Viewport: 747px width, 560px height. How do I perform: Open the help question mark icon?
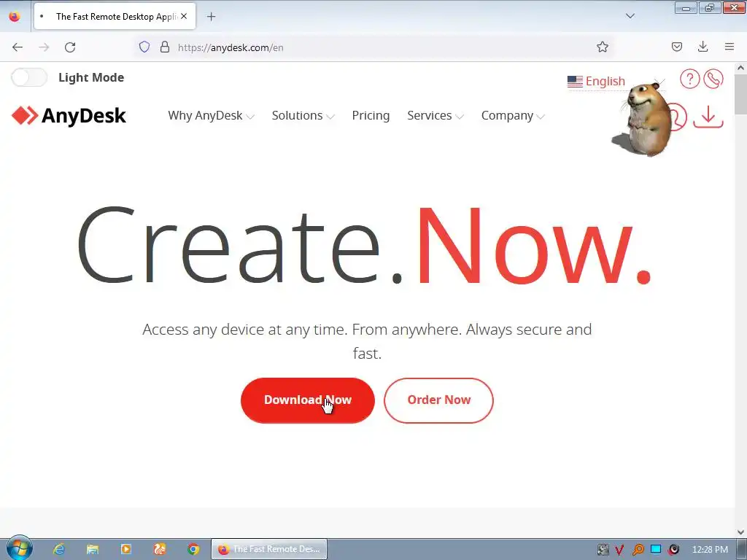pyautogui.click(x=689, y=79)
